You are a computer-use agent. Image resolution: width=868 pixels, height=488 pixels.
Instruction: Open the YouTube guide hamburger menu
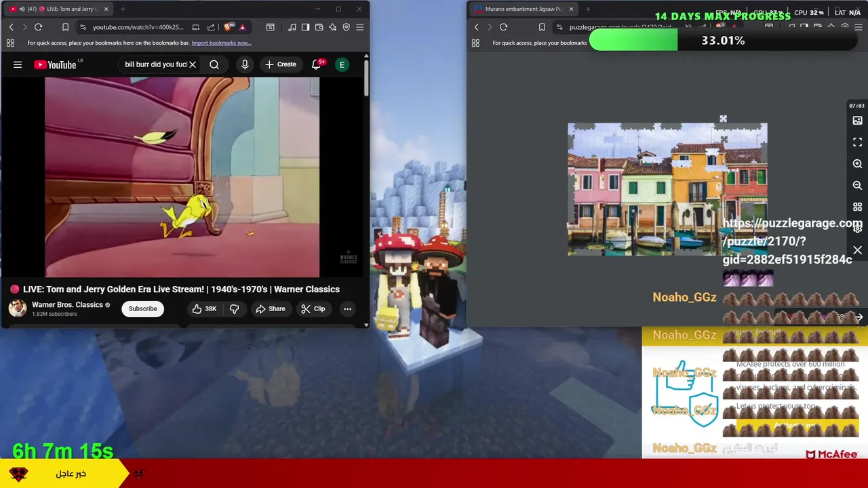(x=18, y=64)
